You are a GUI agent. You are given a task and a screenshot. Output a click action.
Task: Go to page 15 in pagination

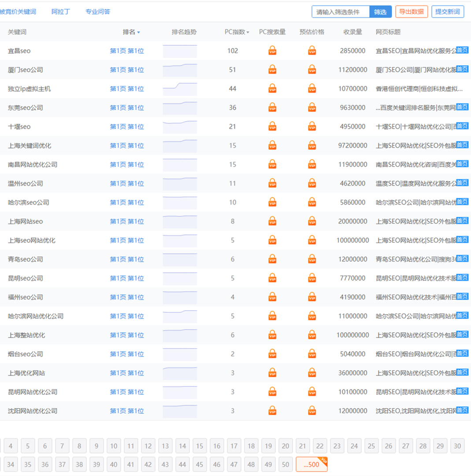click(200, 446)
